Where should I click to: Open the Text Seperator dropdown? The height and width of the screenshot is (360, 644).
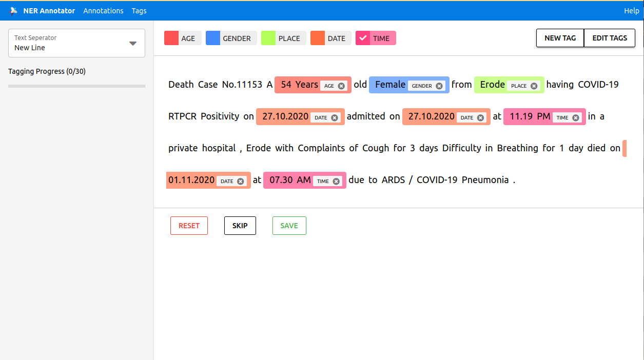tap(133, 43)
